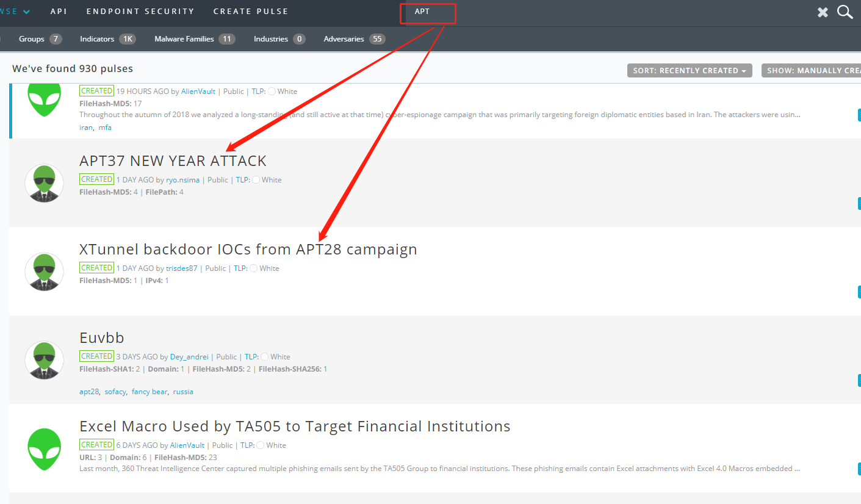
Task: Open the Create Pulse menu item
Action: [x=251, y=12]
